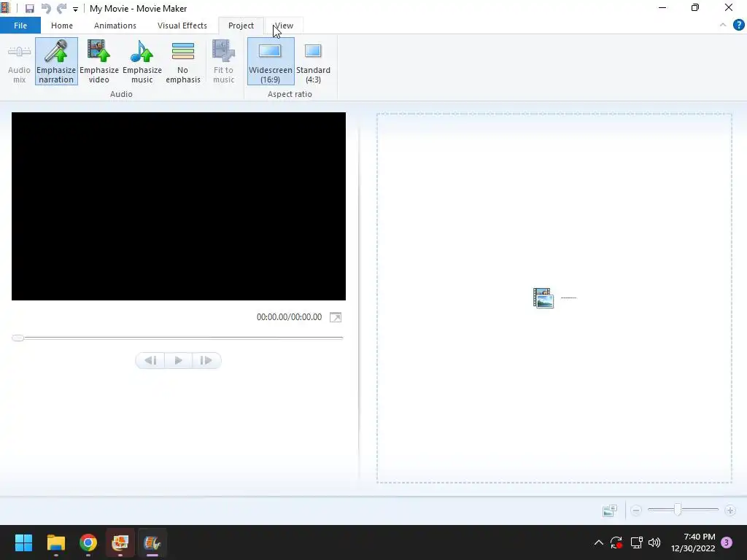
Task: Open the Visual Effects tab
Action: (x=182, y=26)
